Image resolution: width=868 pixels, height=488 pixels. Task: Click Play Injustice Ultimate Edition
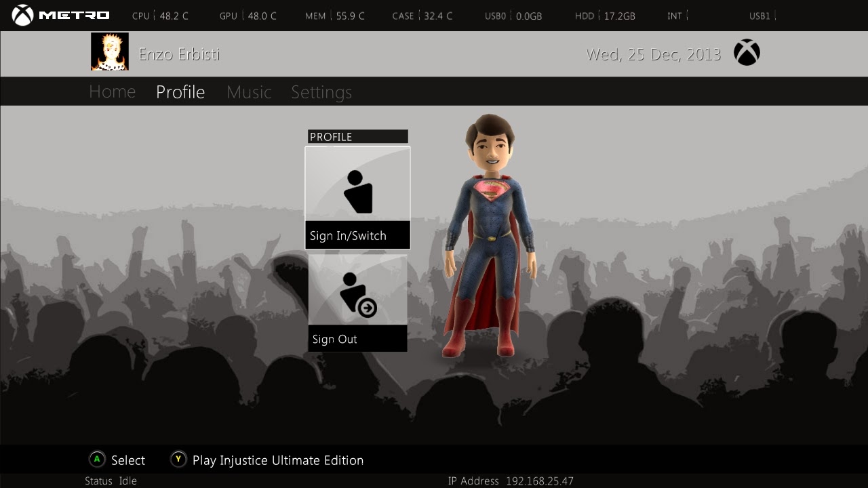(278, 460)
